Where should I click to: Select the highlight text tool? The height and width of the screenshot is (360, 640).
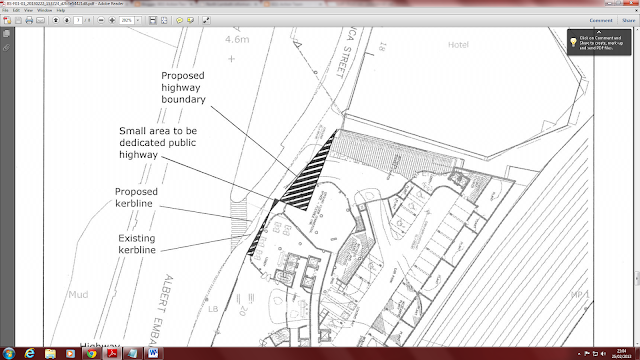pos(191,20)
